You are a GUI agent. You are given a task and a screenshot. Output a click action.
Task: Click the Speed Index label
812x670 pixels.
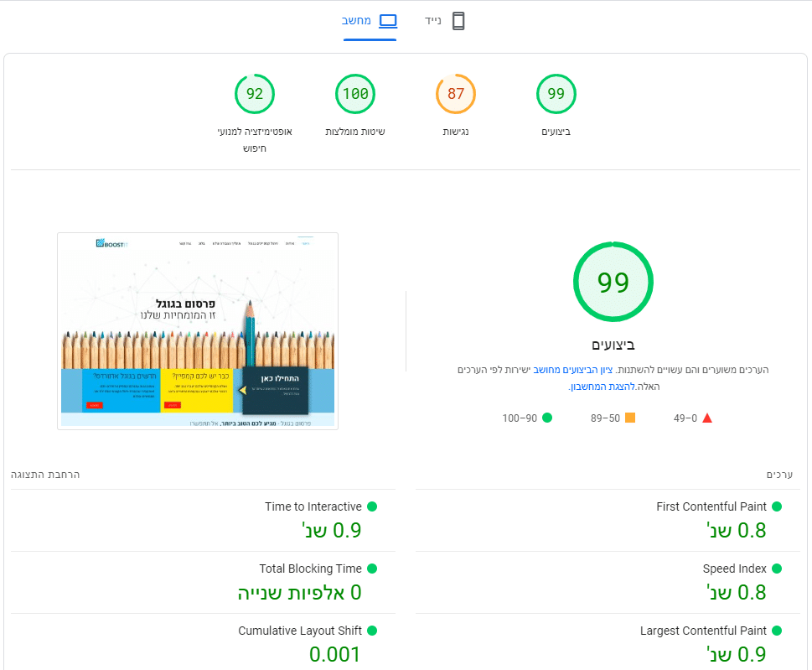(x=734, y=569)
